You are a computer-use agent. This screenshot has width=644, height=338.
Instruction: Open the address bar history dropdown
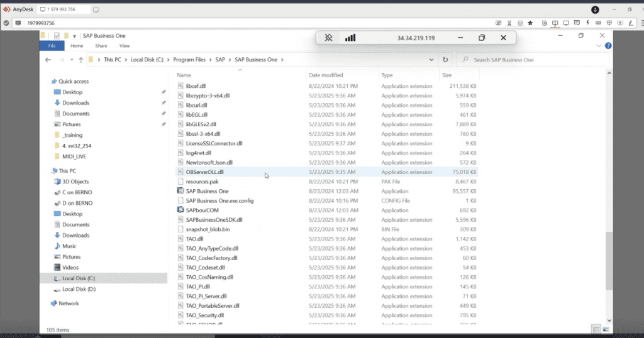pos(431,60)
